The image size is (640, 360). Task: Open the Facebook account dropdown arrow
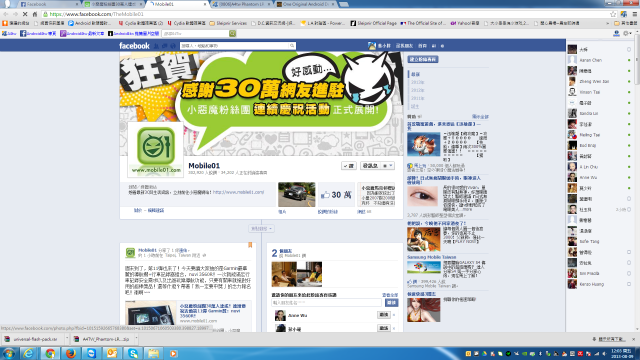442,46
